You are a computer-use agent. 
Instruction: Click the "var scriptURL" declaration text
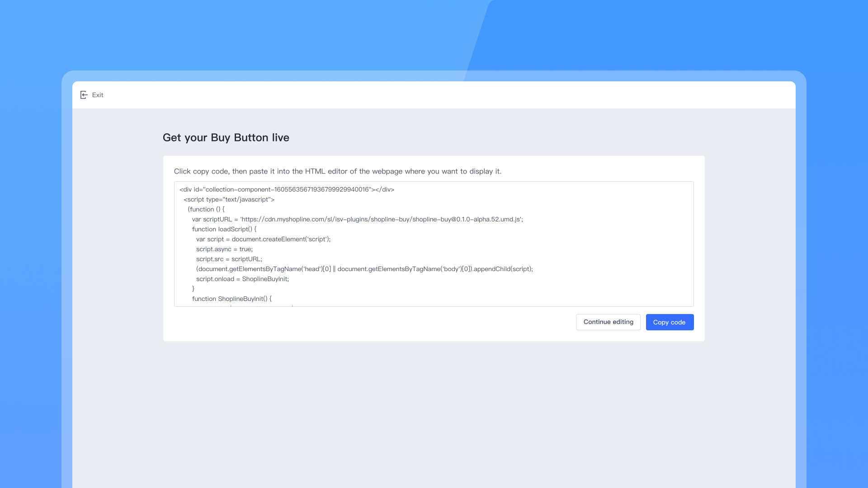[212, 220]
